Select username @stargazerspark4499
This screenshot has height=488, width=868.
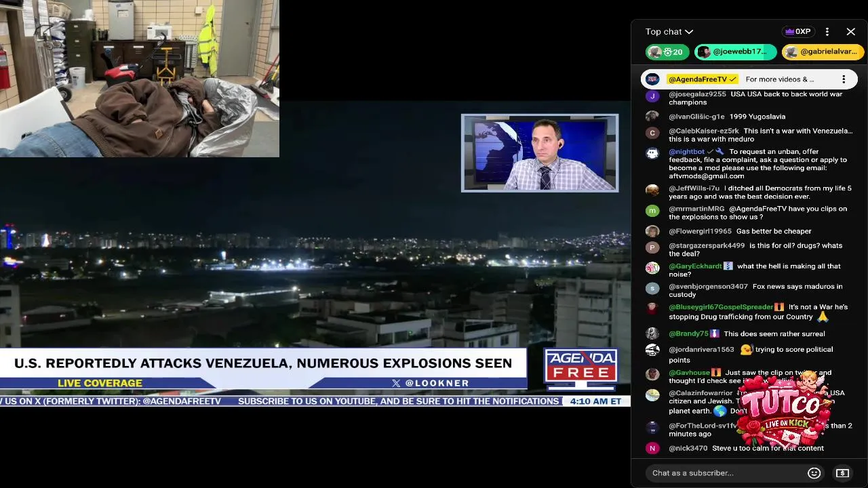(707, 245)
